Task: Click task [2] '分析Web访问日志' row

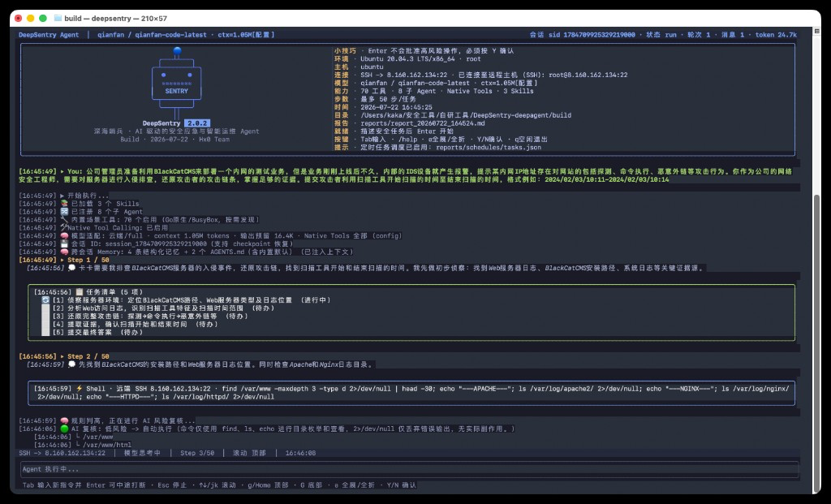Action: click(x=163, y=308)
